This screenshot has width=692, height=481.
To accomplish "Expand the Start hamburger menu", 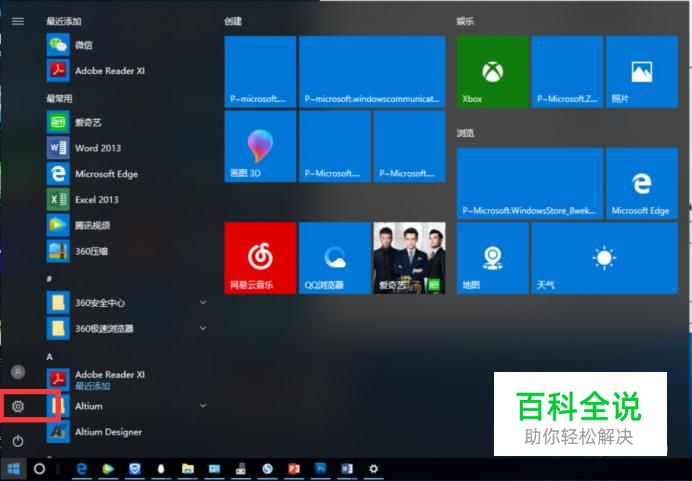I will tap(18, 21).
